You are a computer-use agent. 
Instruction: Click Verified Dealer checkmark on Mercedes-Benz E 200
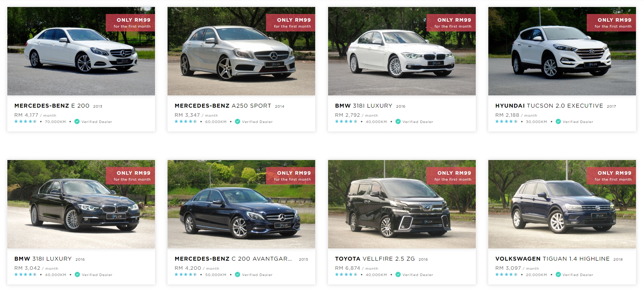[x=77, y=122]
